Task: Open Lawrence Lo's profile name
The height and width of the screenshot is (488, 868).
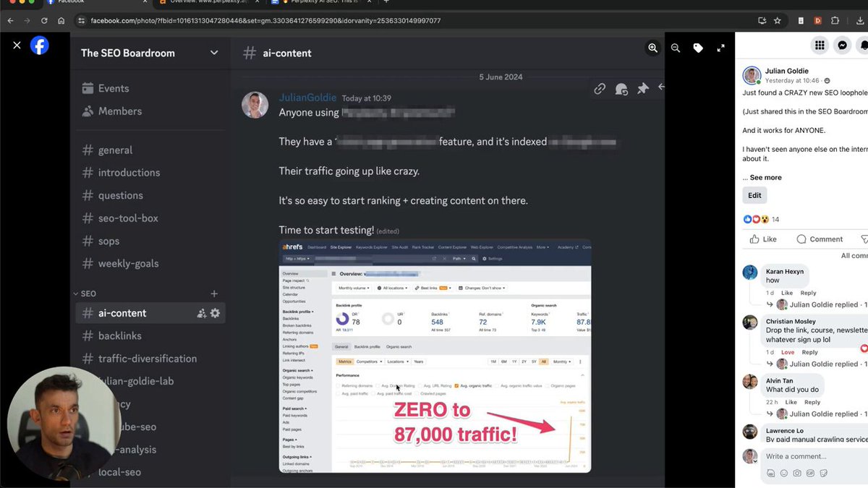Action: (786, 430)
